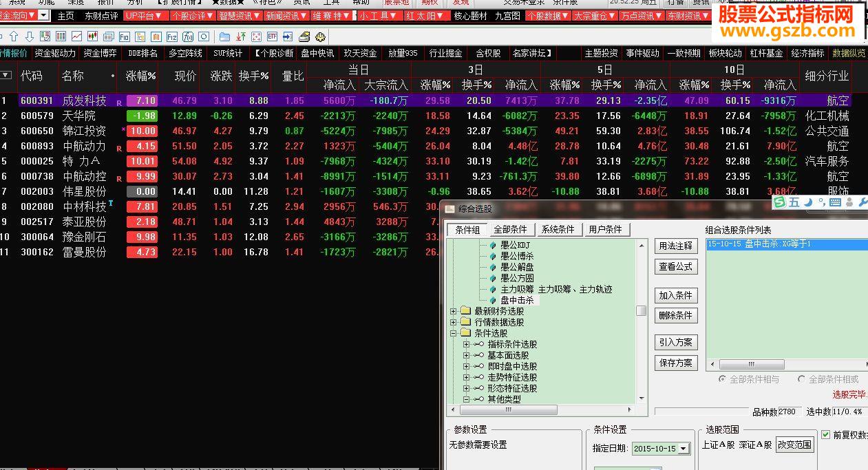Viewport: 868px width, 470px height.
Task: Click the up arrow toolbar icon
Action: [15, 36]
